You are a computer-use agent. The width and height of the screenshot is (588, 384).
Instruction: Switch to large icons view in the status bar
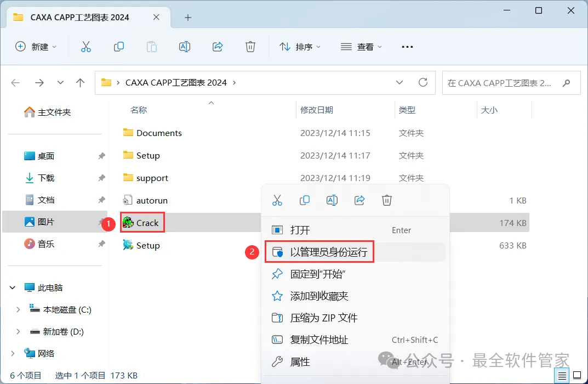coord(578,375)
